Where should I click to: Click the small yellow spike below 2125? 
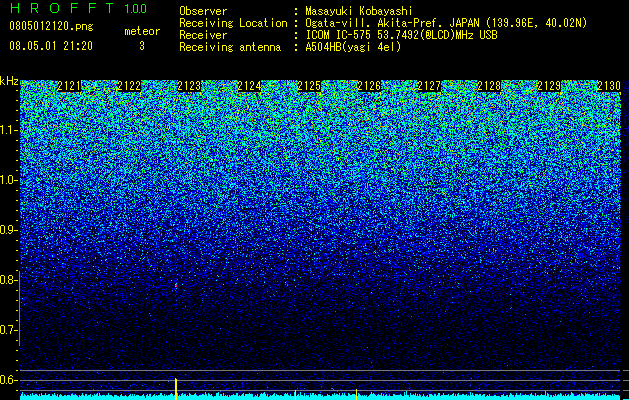coord(295,395)
